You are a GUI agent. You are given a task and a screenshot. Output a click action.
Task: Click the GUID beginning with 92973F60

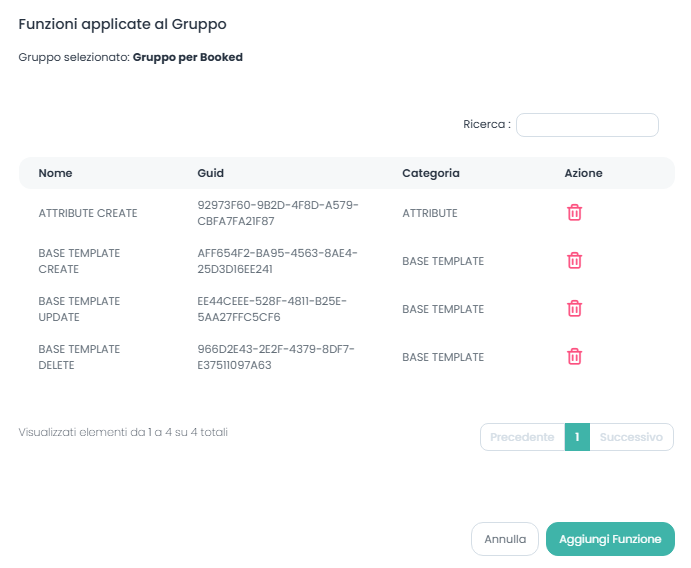[x=278, y=213]
